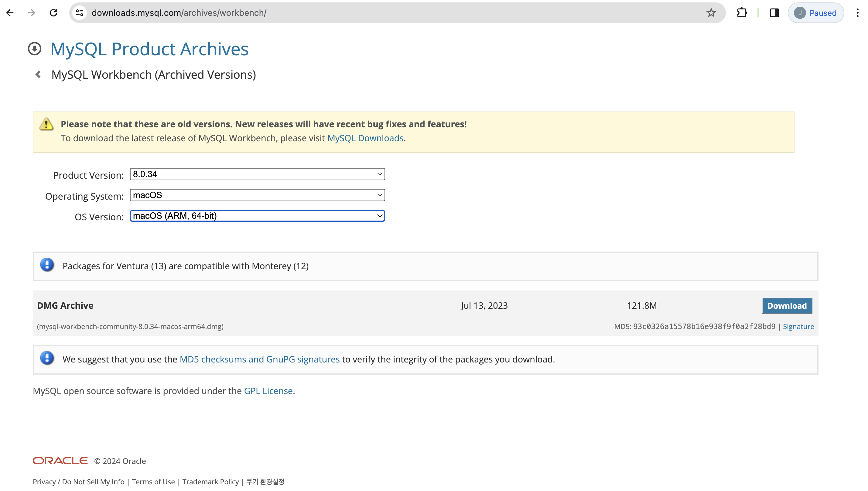Open the Signature link
Image resolution: width=868 pixels, height=491 pixels.
pos(798,326)
